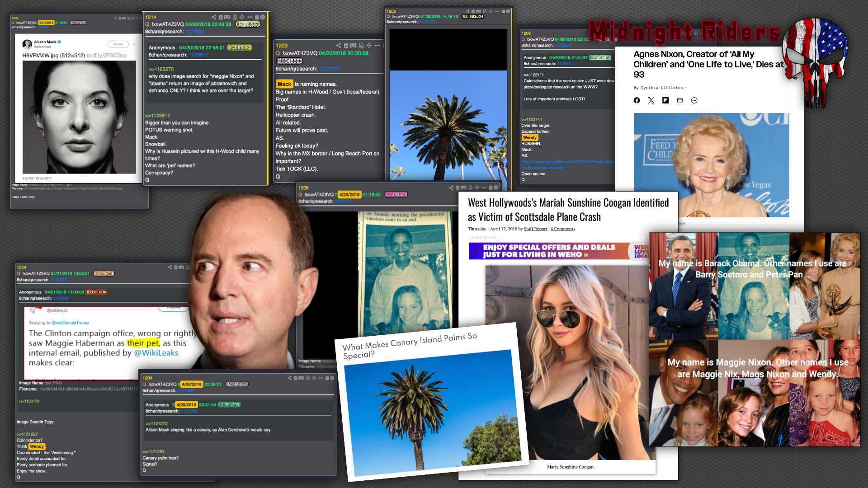Collapse post 1206 with circle arrow
Image resolution: width=868 pixels, height=488 pixels.
496,188
